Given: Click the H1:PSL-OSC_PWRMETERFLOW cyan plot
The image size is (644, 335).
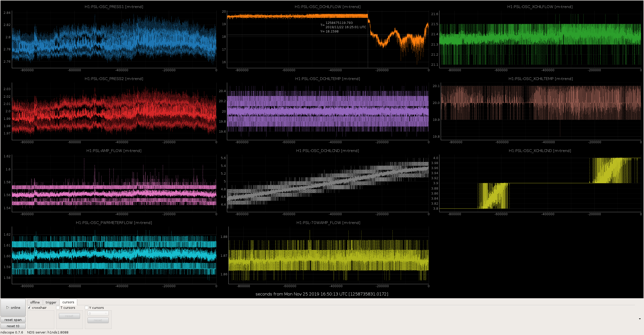Looking at the screenshot, I should pyautogui.click(x=114, y=255).
